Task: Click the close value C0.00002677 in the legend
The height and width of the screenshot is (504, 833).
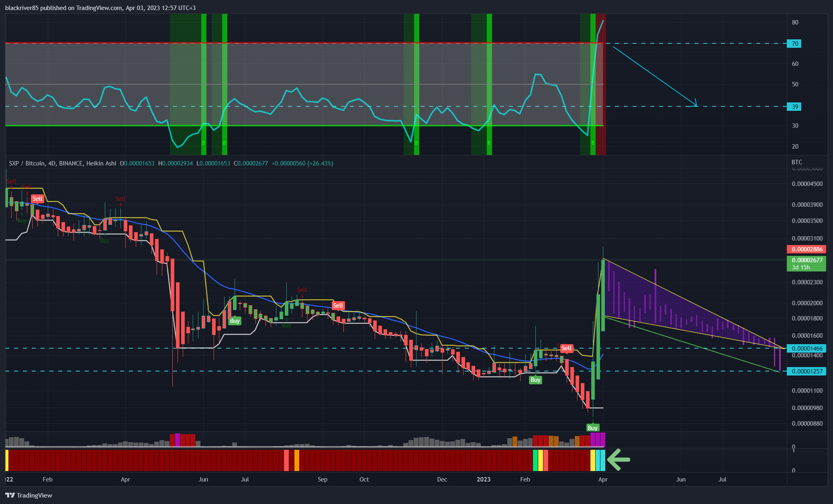Action: (251, 163)
